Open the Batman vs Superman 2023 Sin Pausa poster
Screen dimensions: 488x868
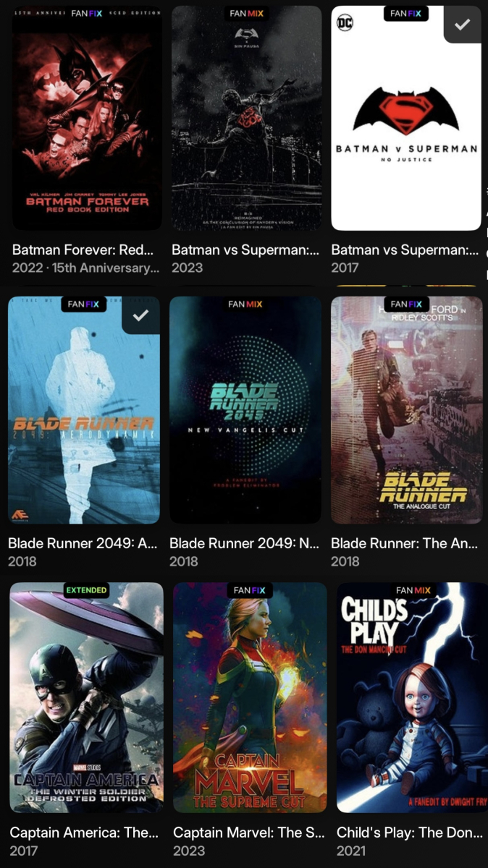246,119
